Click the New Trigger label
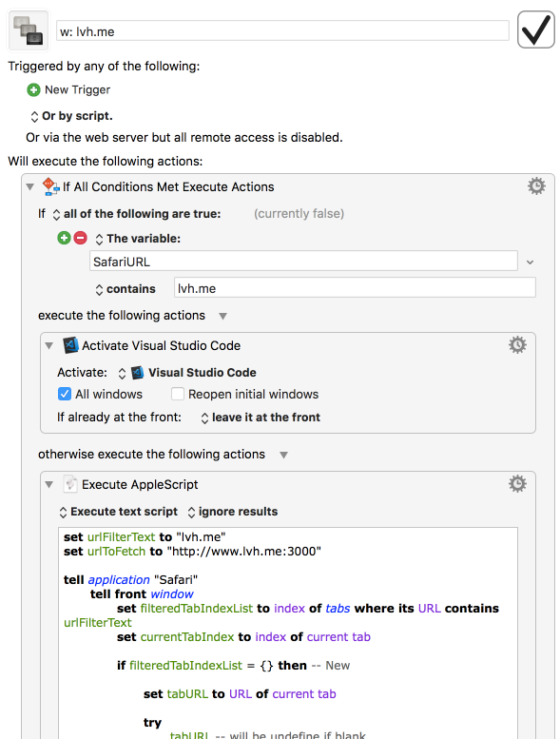Image resolution: width=560 pixels, height=739 pixels. click(77, 89)
